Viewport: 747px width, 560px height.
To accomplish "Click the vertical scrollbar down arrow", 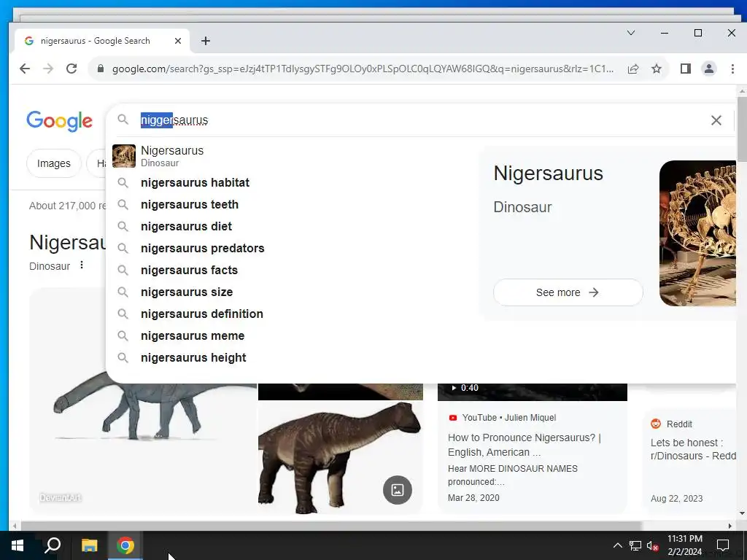I will pyautogui.click(x=742, y=513).
